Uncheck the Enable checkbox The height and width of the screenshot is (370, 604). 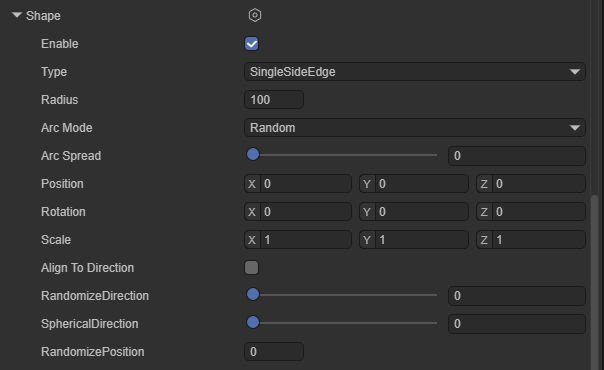(x=252, y=44)
